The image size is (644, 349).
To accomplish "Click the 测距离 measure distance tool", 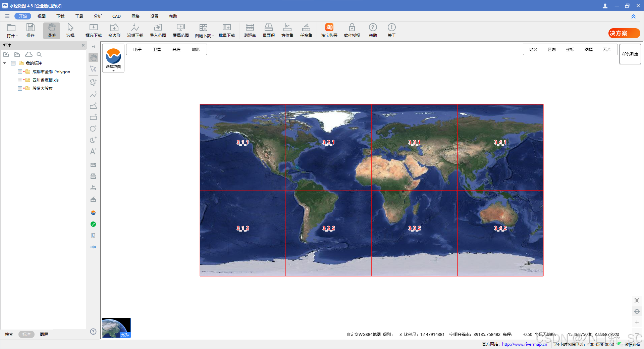I will (x=250, y=30).
